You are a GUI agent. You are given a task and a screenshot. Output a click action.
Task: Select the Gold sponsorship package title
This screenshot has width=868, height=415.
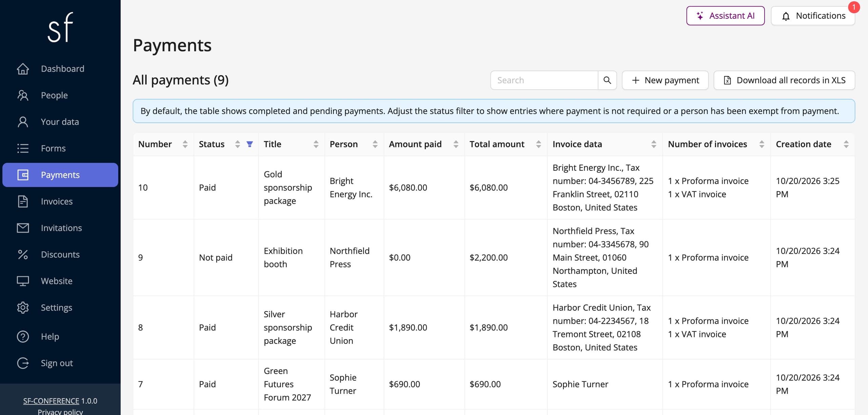coord(288,187)
